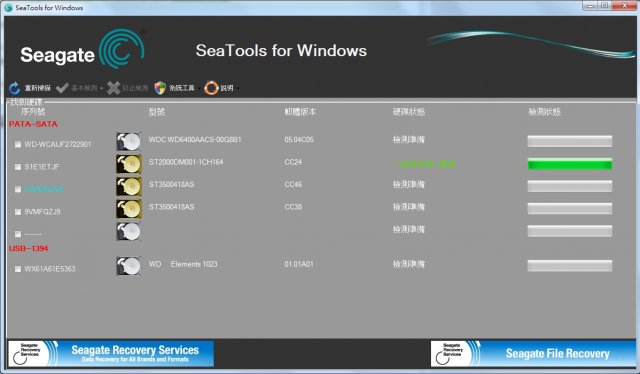
Task: Click firmware value 05.04C05
Action: (x=299, y=140)
